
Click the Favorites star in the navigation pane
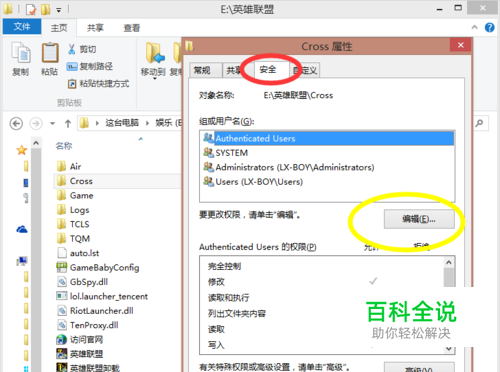22,150
